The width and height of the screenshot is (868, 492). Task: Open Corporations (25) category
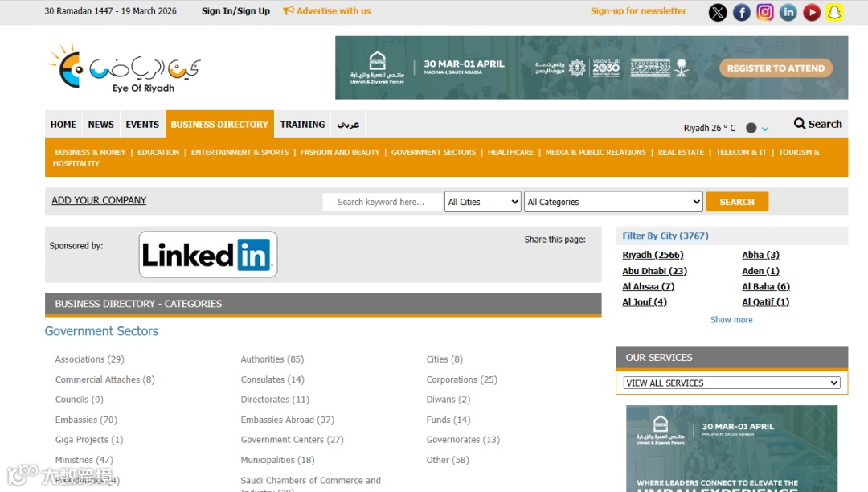[461, 379]
